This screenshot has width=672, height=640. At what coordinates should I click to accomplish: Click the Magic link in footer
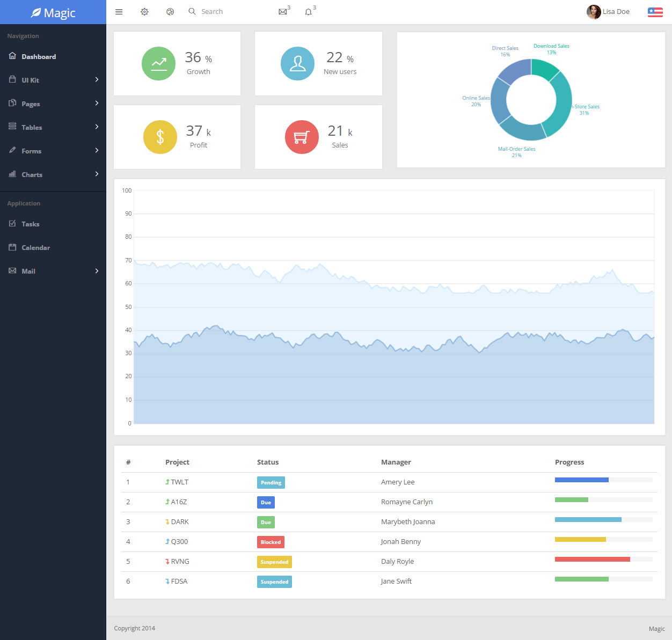point(656,629)
